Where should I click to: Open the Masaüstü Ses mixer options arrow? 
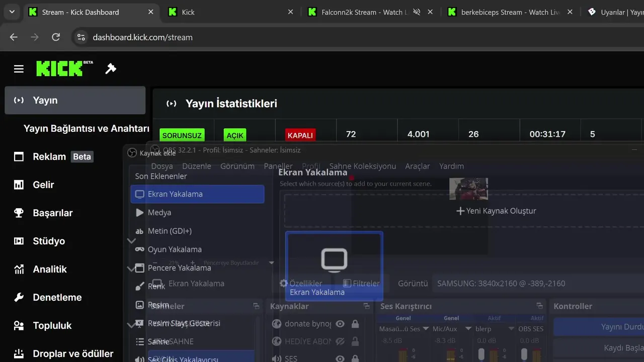(426, 329)
